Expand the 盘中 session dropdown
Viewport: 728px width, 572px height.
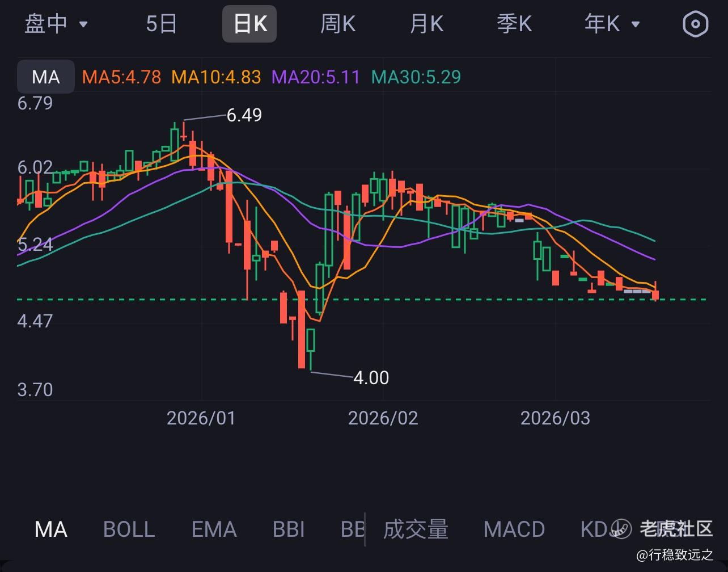56,24
